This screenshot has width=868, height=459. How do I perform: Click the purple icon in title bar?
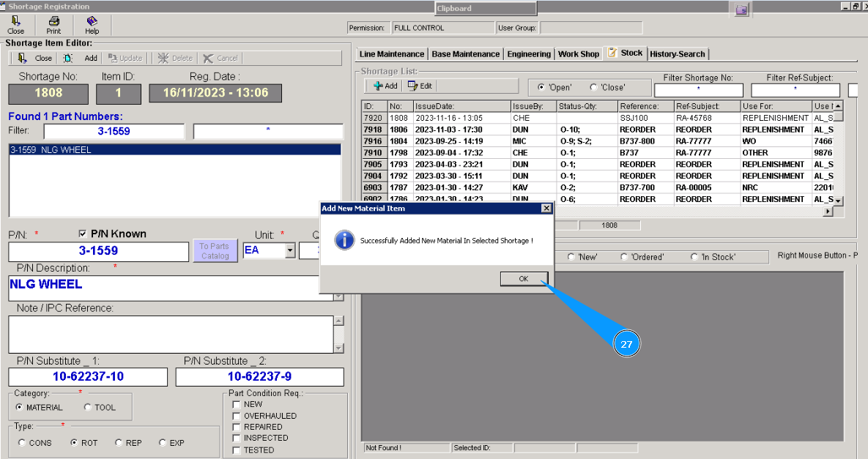point(742,9)
